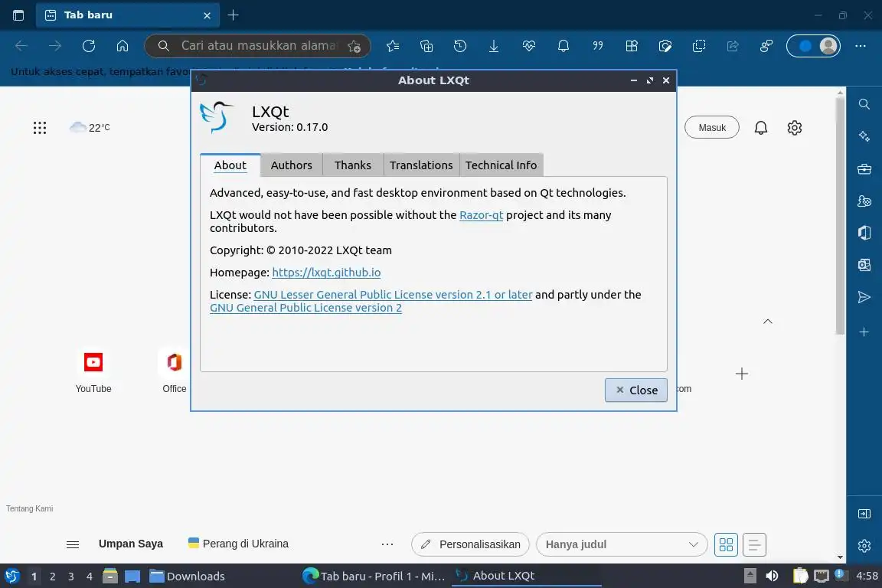Open the LXQt start menu in taskbar
This screenshot has height=588, width=882.
click(11, 577)
